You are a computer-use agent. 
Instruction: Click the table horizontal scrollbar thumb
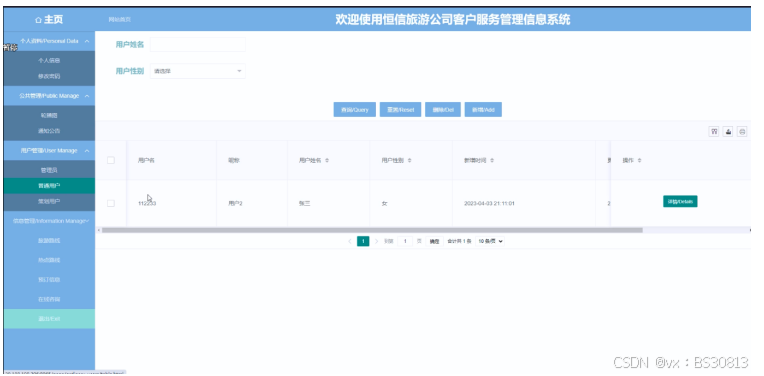(372, 230)
